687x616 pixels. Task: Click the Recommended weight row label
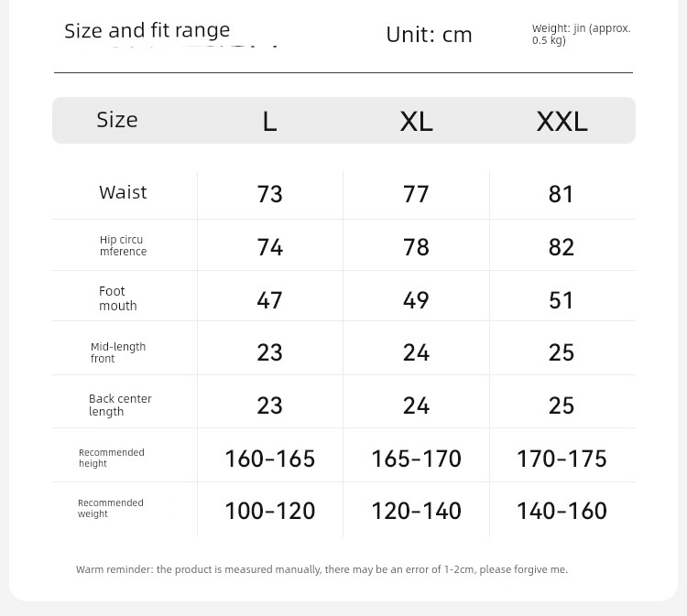pyautogui.click(x=111, y=508)
